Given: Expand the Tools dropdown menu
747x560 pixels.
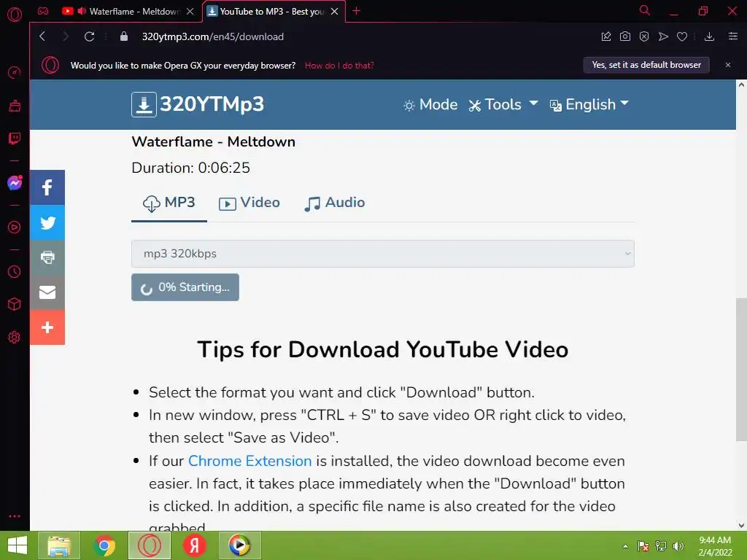Looking at the screenshot, I should pos(503,104).
